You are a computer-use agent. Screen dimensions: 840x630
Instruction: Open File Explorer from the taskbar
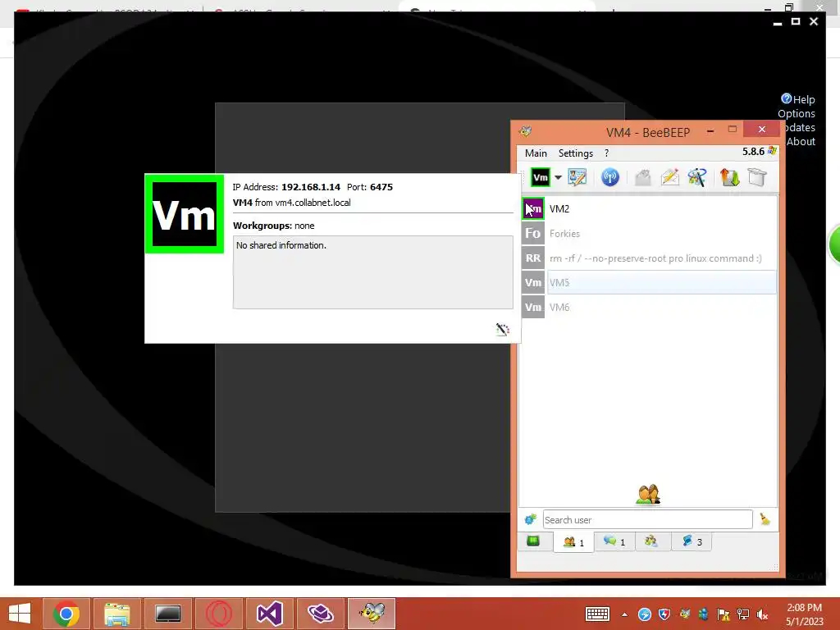coord(117,614)
